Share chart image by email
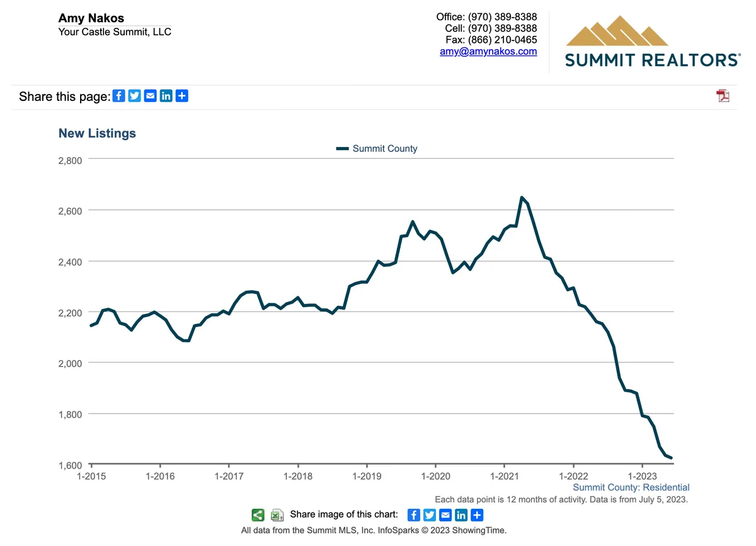This screenshot has width=756, height=546. [445, 515]
